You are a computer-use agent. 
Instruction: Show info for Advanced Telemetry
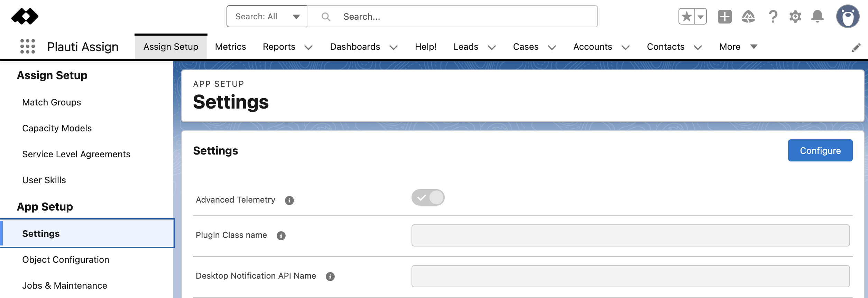[289, 200]
